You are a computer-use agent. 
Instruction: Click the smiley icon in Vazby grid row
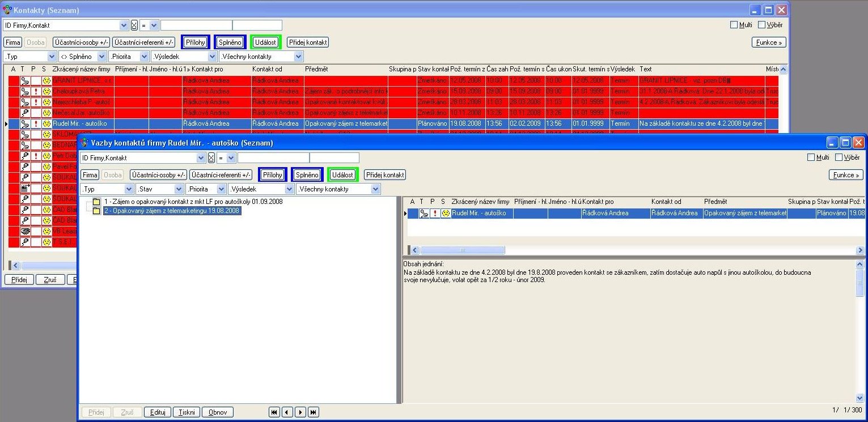pos(446,214)
